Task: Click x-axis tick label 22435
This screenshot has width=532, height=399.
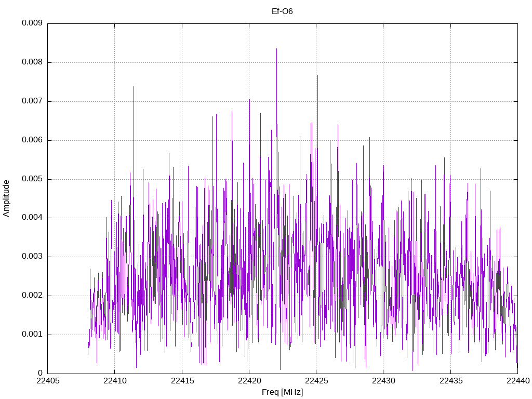Action: click(x=451, y=381)
